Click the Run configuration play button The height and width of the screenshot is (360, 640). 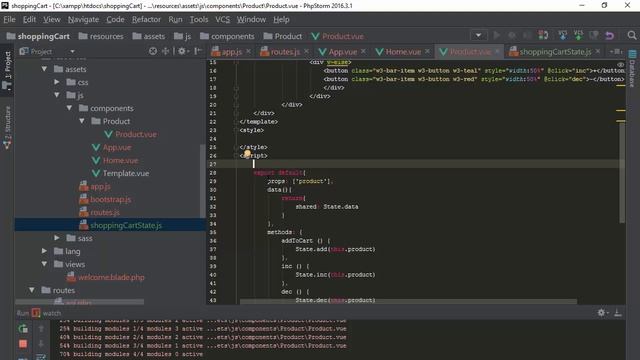coord(497,36)
